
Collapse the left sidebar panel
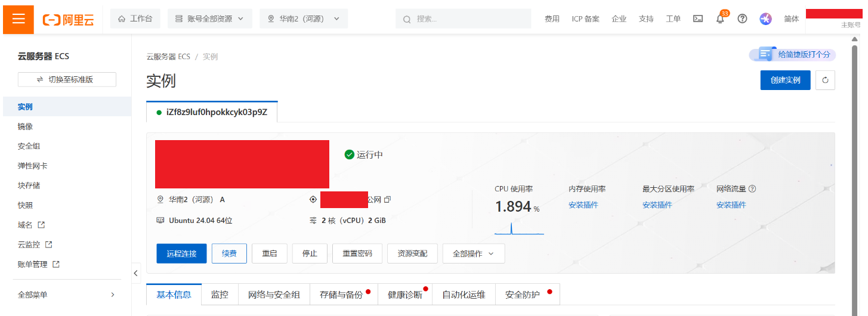tap(136, 273)
